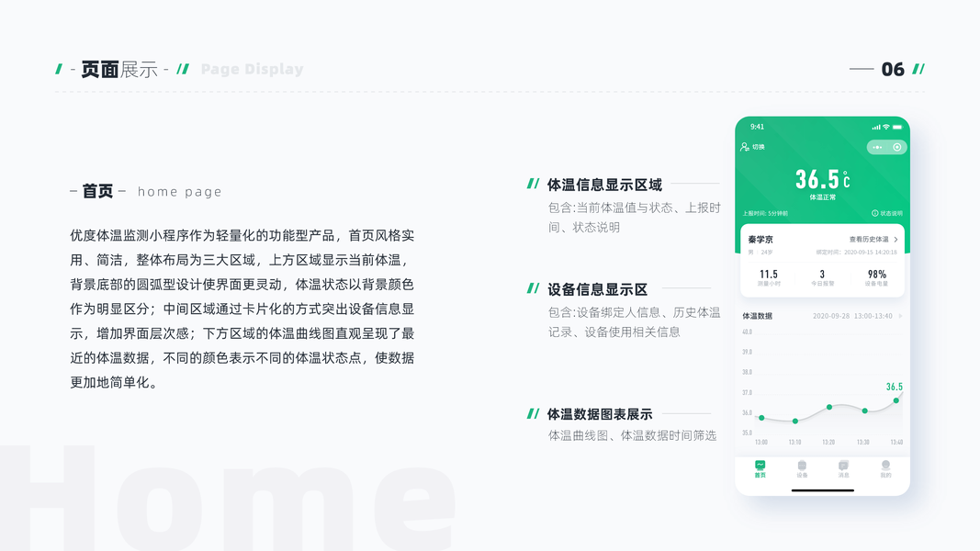980x551 pixels.
Task: Tap the 上报时间: 5分钟前 text
Action: (765, 213)
